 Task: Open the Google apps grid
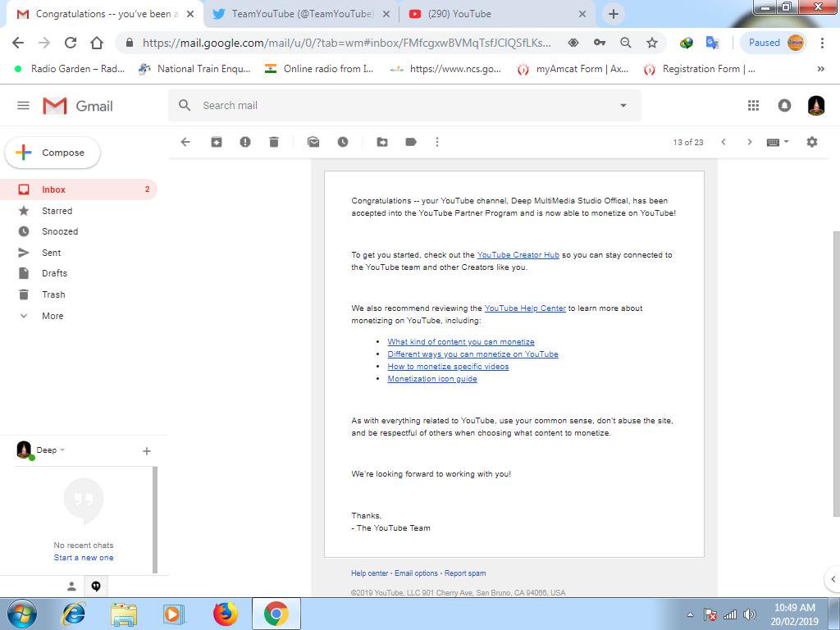(x=754, y=106)
